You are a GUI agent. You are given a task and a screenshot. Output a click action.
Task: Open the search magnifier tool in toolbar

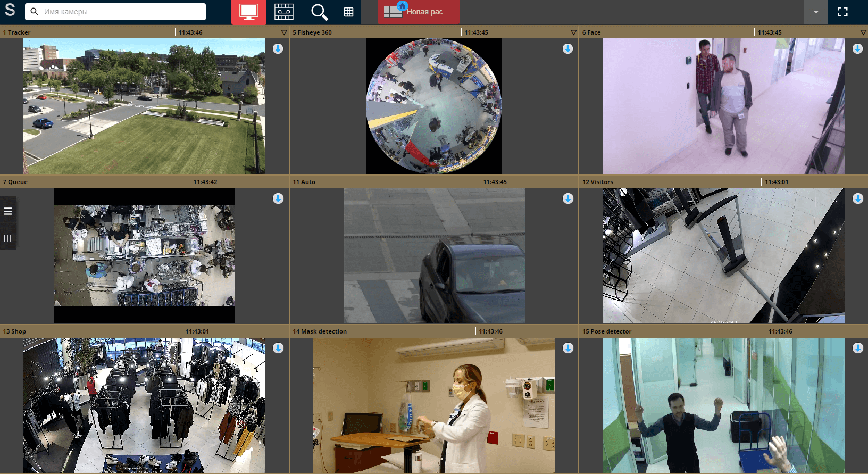click(x=319, y=12)
